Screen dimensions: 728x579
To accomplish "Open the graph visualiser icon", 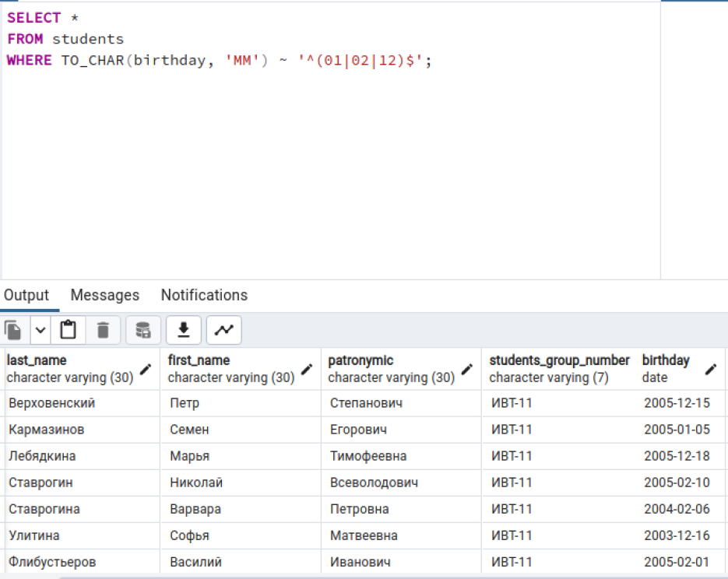I will [x=223, y=330].
